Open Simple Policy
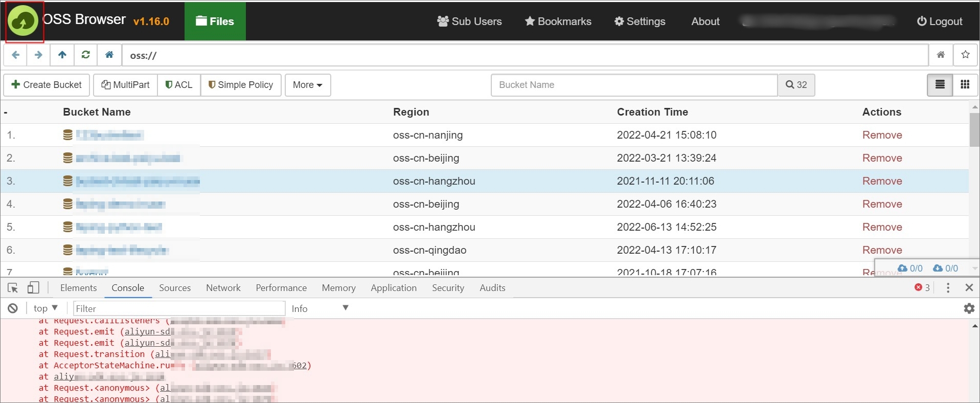Screen dimensions: 980x403 pyautogui.click(x=241, y=85)
